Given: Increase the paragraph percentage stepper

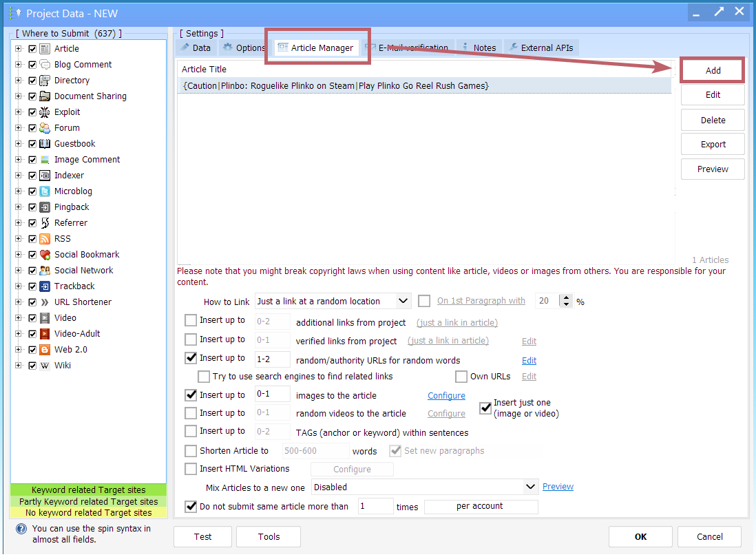Looking at the screenshot, I should (567, 297).
